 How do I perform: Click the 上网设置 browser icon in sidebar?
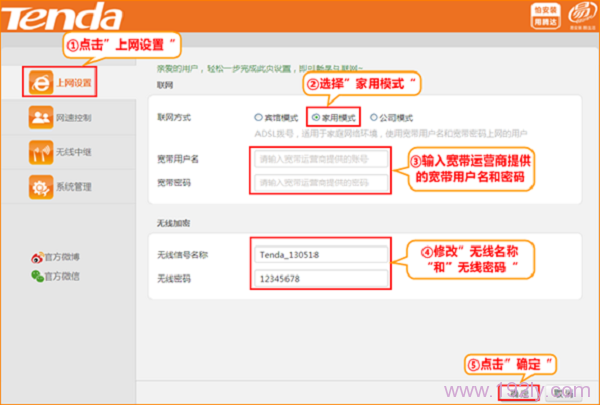(x=40, y=84)
